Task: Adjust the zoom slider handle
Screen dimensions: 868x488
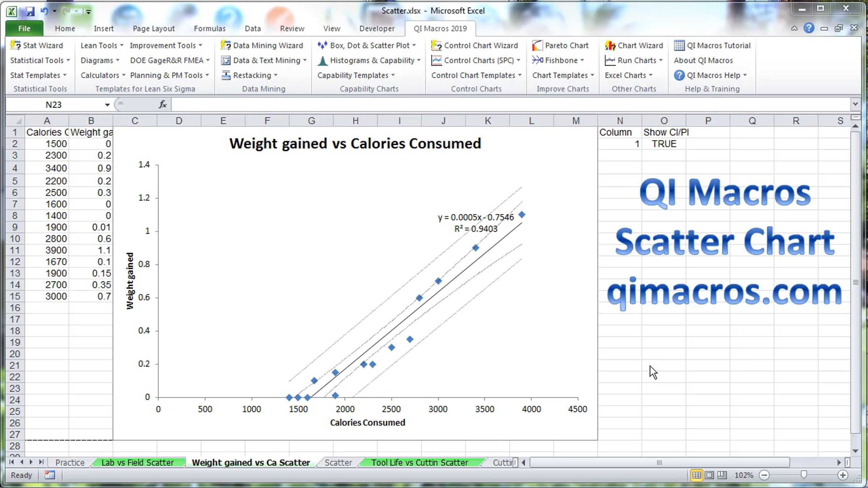Action: pyautogui.click(x=803, y=475)
